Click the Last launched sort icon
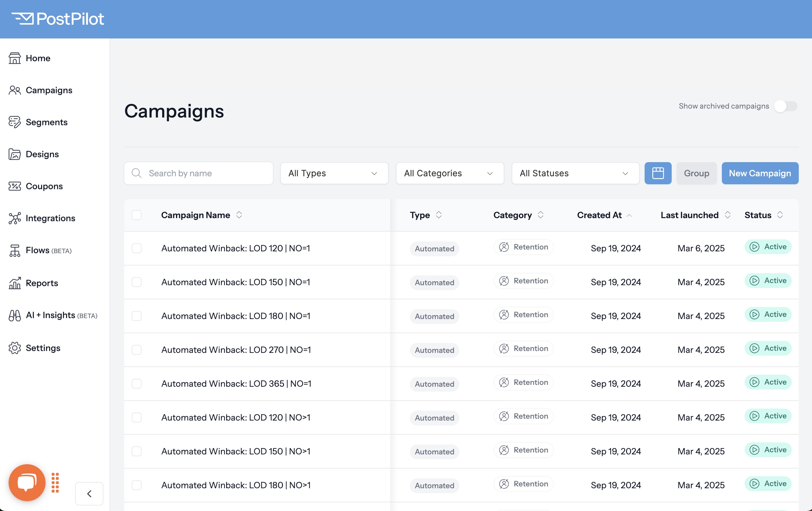The height and width of the screenshot is (511, 812). [728, 215]
